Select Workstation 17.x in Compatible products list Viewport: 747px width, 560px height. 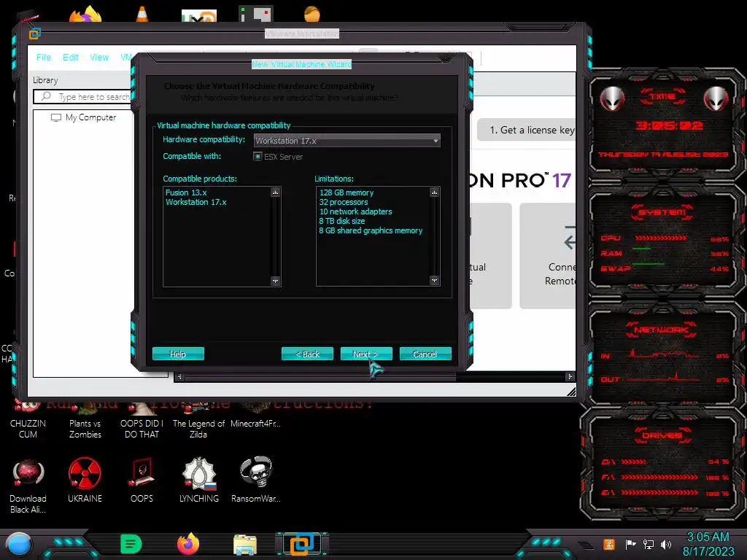(x=196, y=202)
